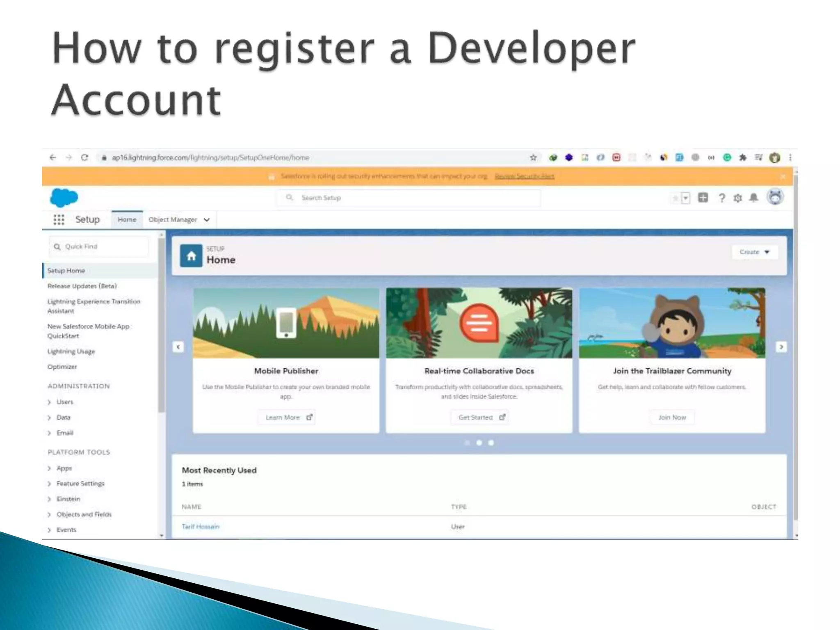The height and width of the screenshot is (630, 840).
Task: Expand Object Manager tab dropdown arrow
Action: (207, 220)
